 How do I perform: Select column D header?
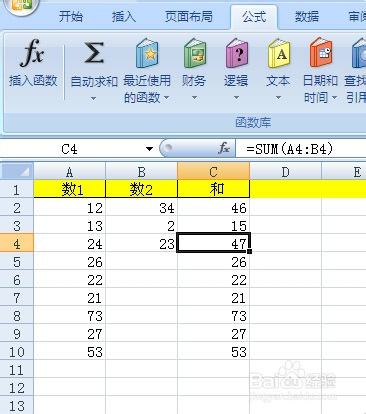tap(286, 172)
